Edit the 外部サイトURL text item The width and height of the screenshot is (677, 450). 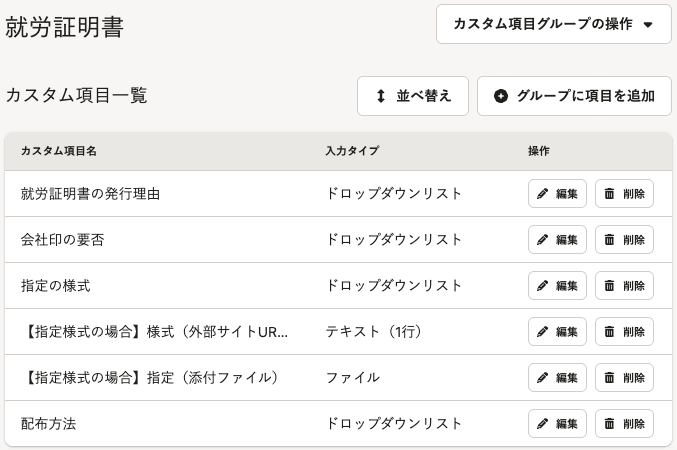pos(557,332)
